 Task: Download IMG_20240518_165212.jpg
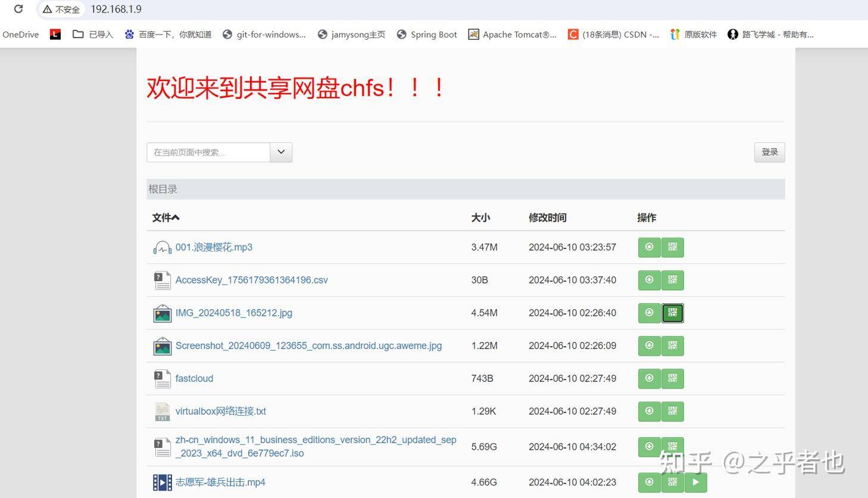(650, 313)
